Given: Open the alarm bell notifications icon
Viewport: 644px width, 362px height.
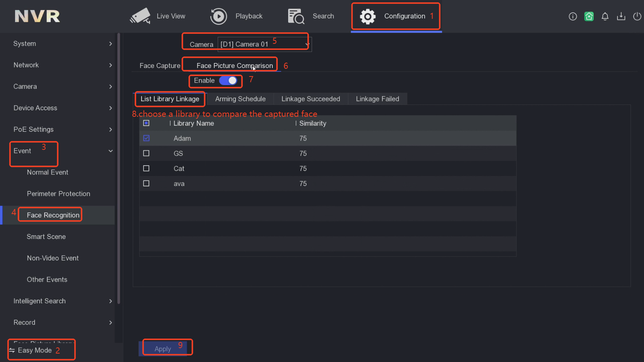Looking at the screenshot, I should [605, 16].
